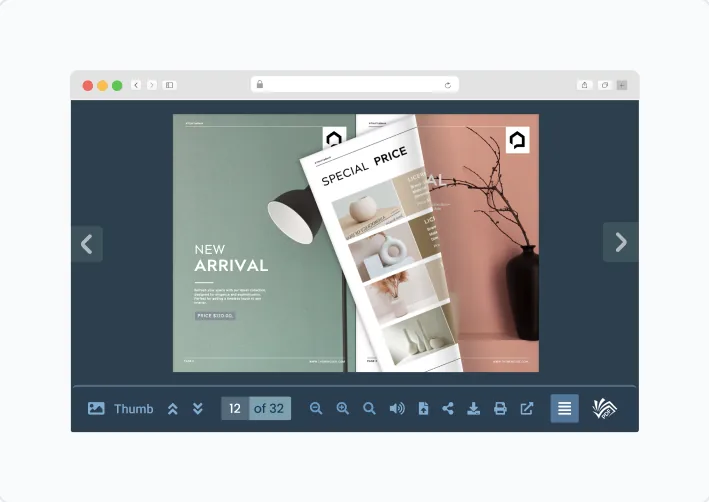The height and width of the screenshot is (502, 709).
Task: Click the black vase on pink page
Action: (523, 293)
